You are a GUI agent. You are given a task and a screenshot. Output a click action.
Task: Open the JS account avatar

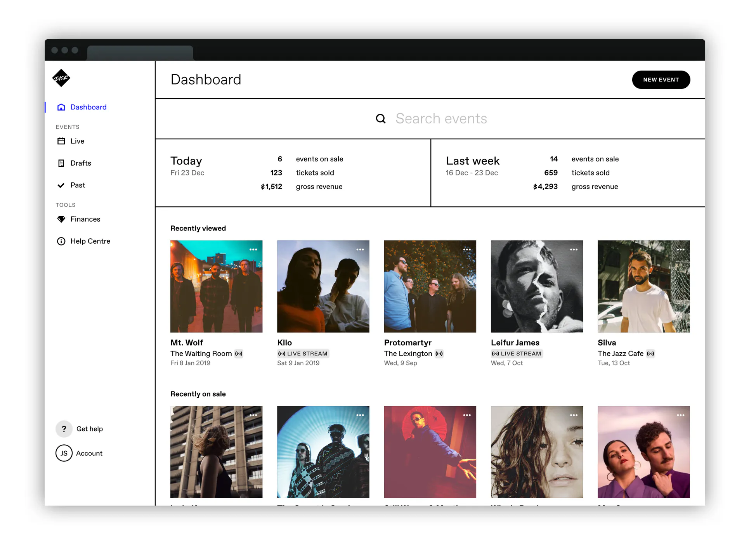point(64,453)
